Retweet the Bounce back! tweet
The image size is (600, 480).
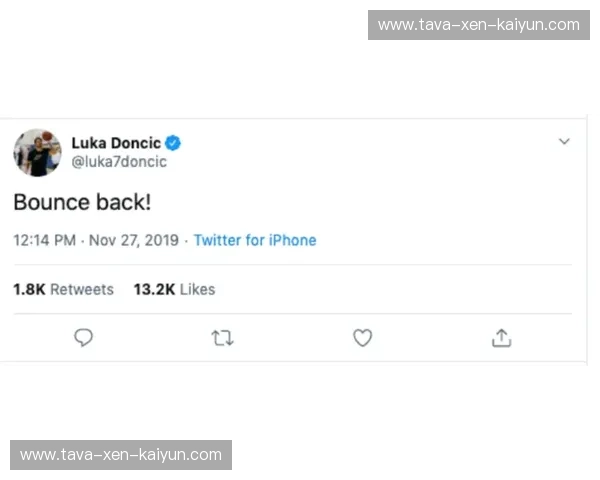(223, 338)
